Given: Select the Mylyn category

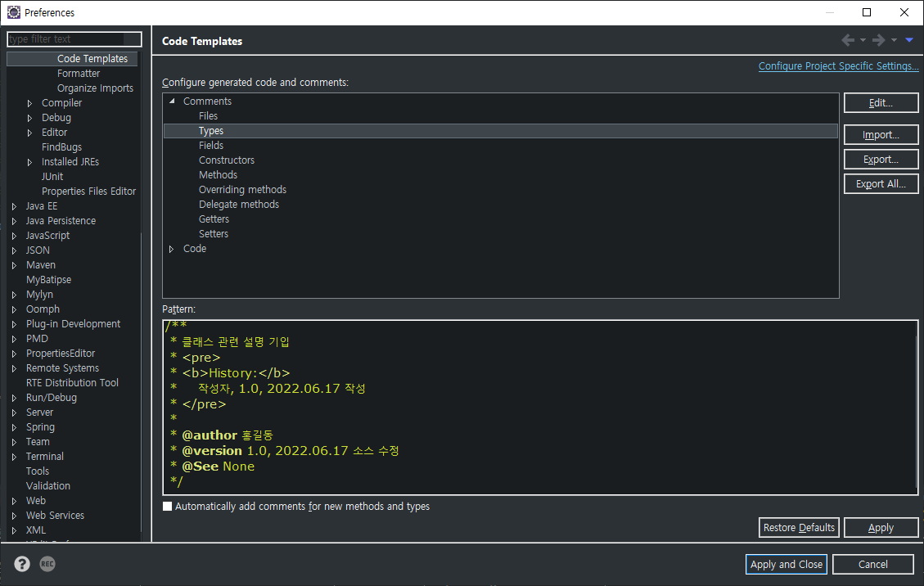Looking at the screenshot, I should pos(39,295).
